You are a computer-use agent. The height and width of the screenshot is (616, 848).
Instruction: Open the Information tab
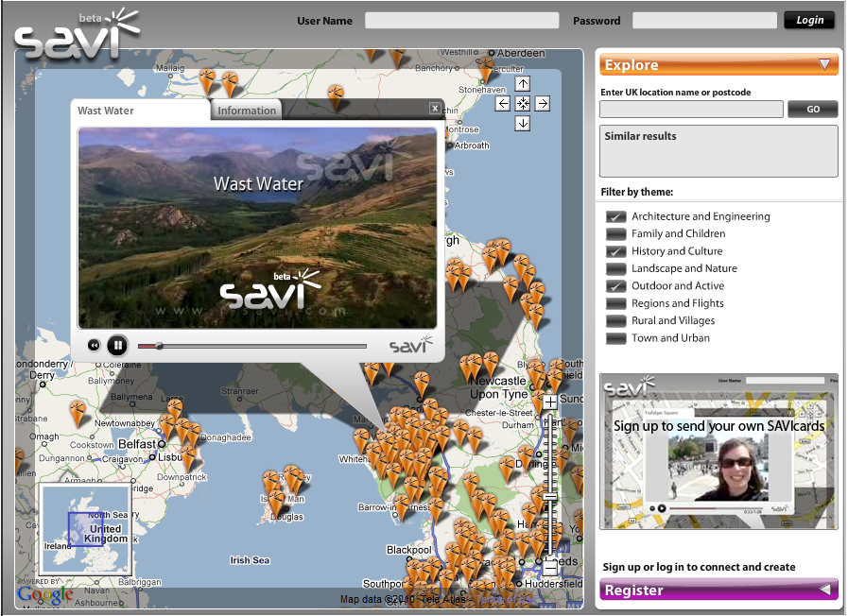tap(247, 111)
